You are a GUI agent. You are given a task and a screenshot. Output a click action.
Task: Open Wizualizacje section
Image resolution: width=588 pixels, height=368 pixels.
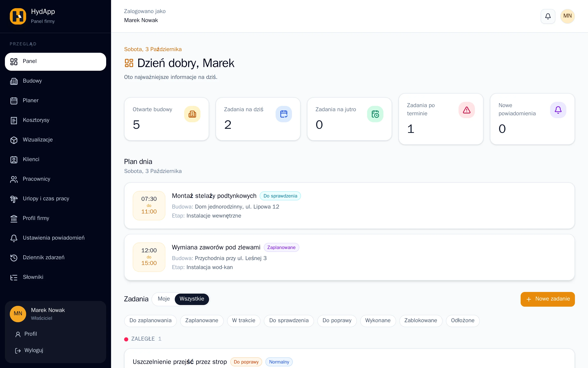point(55,140)
